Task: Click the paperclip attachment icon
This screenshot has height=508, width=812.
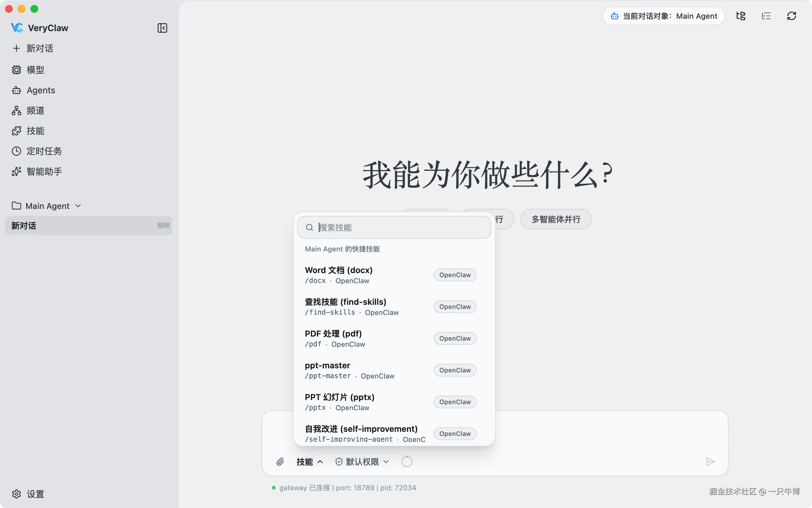Action: [x=280, y=462]
